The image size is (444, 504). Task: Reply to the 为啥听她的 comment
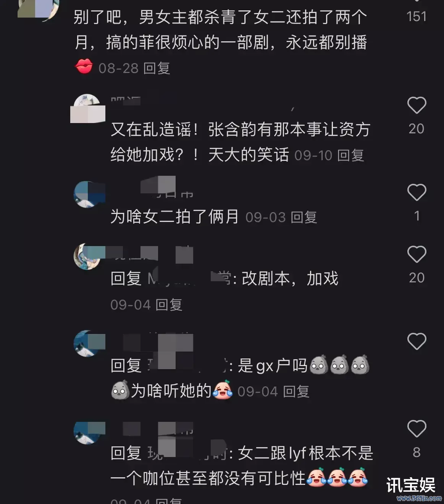tap(296, 392)
